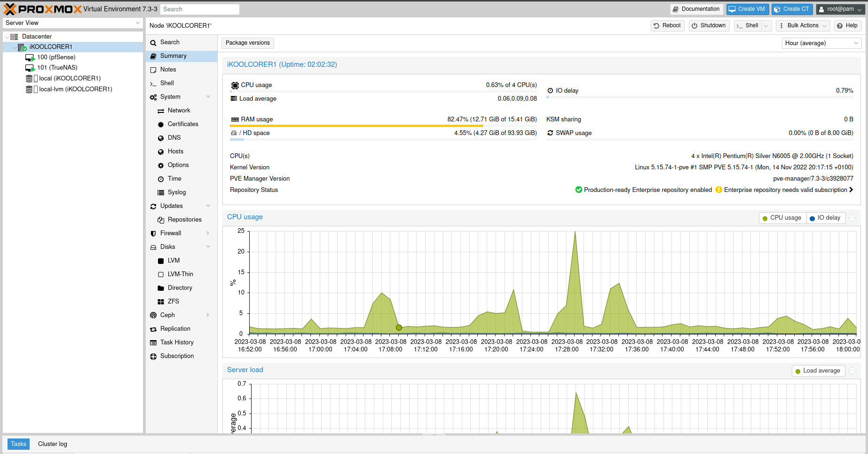
Task: Collapse the Disks submenu arrow
Action: [x=208, y=247]
